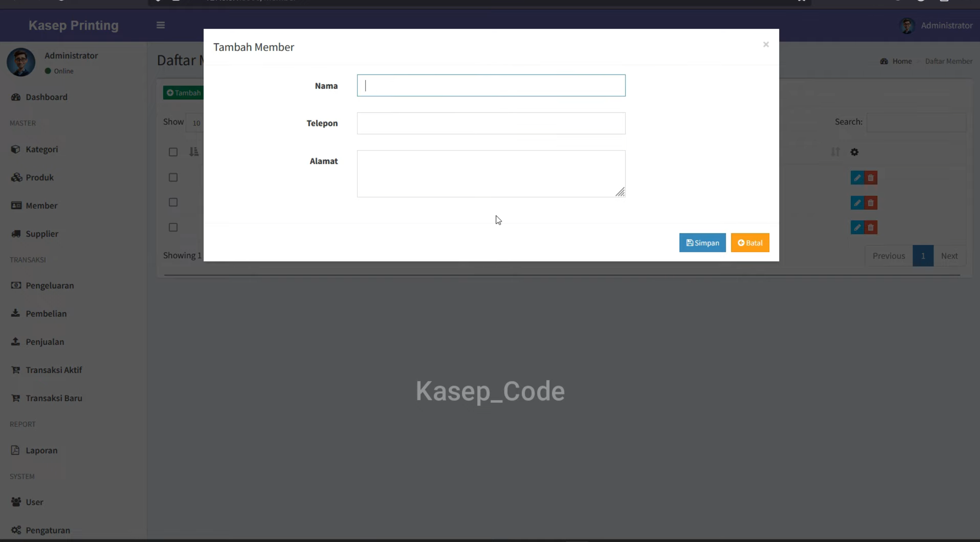Open Supplier page icon in sidebar
The width and height of the screenshot is (980, 542).
click(x=16, y=234)
